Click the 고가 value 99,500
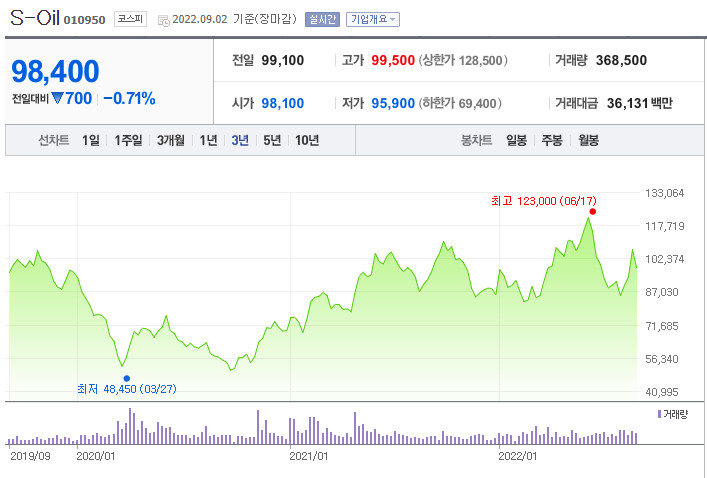This screenshot has width=707, height=478. pos(393,60)
